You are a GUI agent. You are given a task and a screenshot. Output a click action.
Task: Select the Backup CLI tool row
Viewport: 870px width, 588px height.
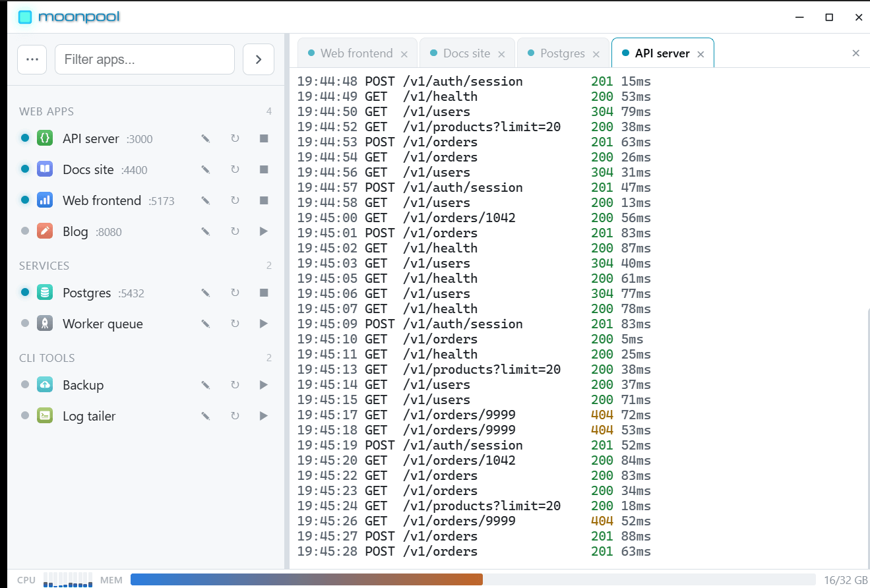coord(145,385)
